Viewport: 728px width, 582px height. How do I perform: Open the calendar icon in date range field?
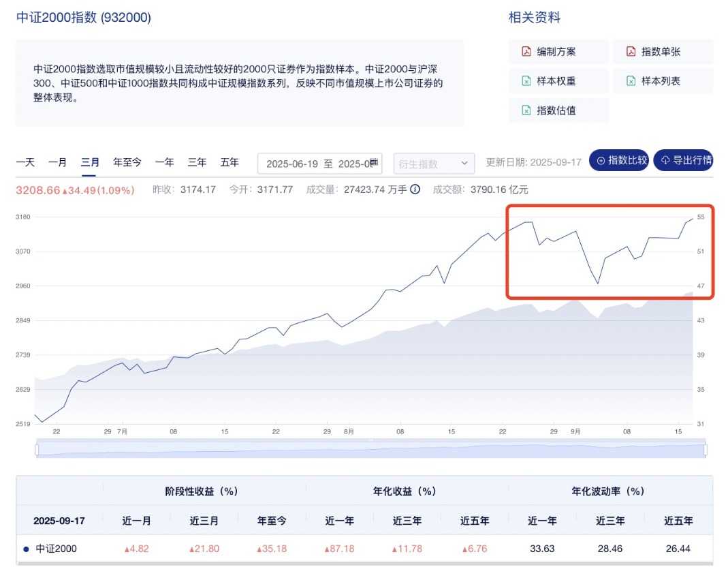click(x=374, y=162)
